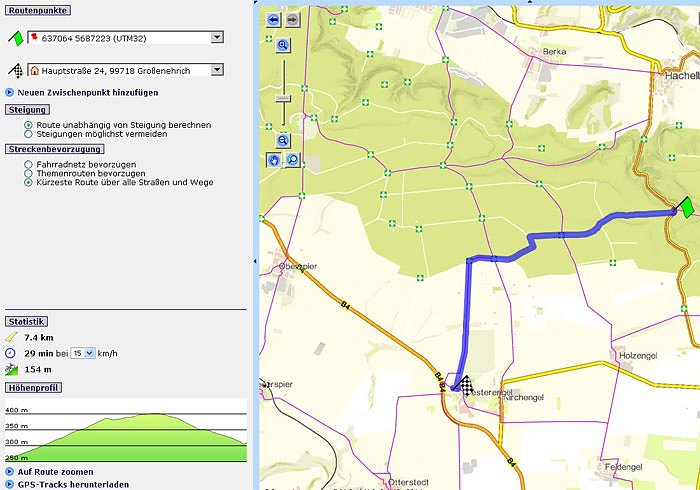Select the hand pan tool

tap(274, 160)
